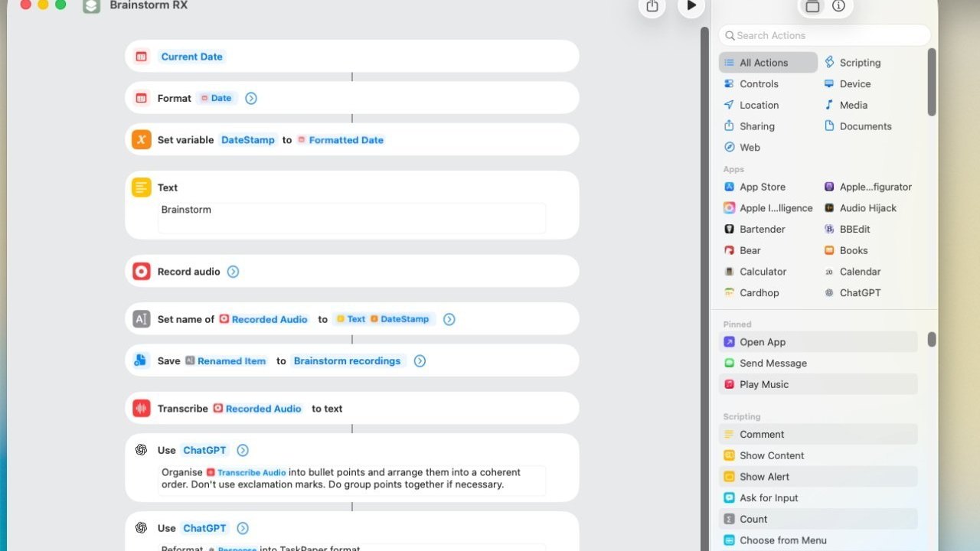This screenshot has height=551, width=980.
Task: Click the Brainstorm text field
Action: click(352, 217)
